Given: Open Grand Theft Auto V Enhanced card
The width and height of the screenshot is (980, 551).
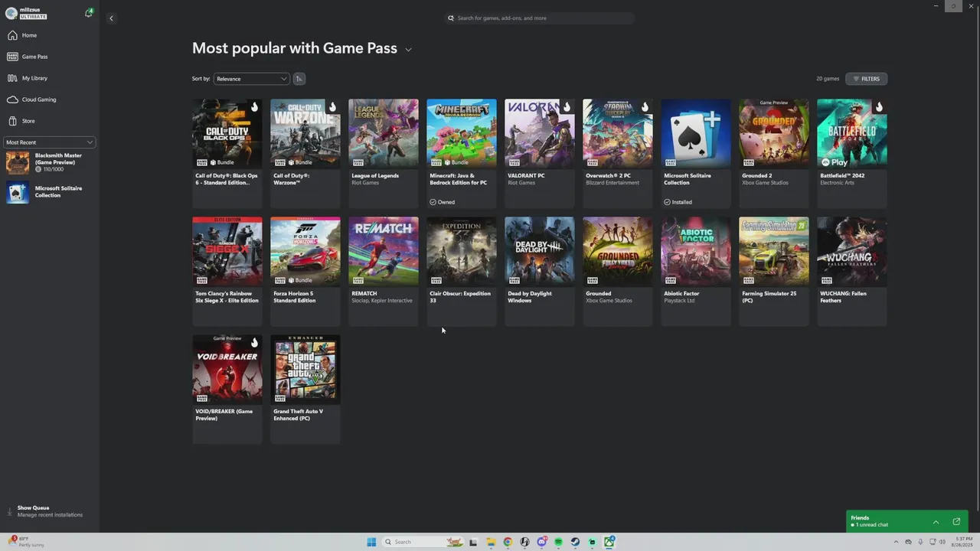Looking at the screenshot, I should [x=305, y=389].
